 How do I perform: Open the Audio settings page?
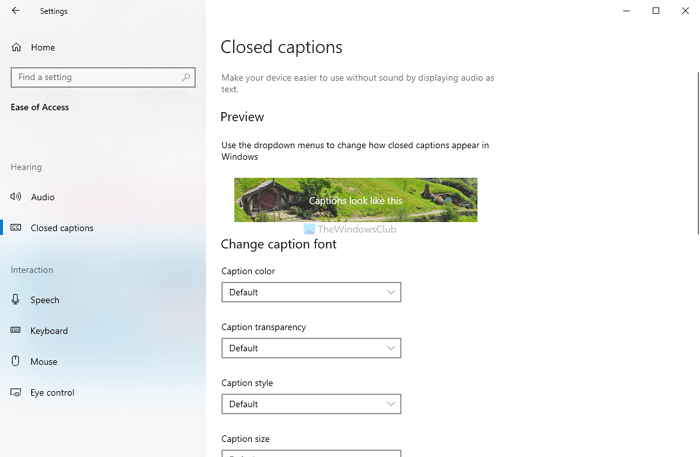[43, 197]
